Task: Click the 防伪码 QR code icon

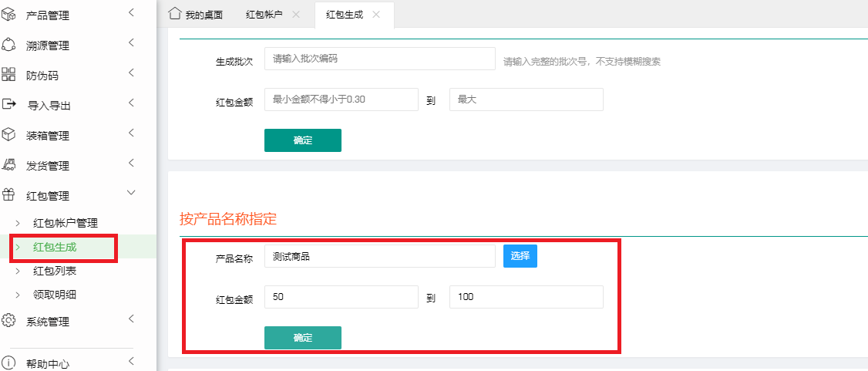Action: (x=9, y=75)
